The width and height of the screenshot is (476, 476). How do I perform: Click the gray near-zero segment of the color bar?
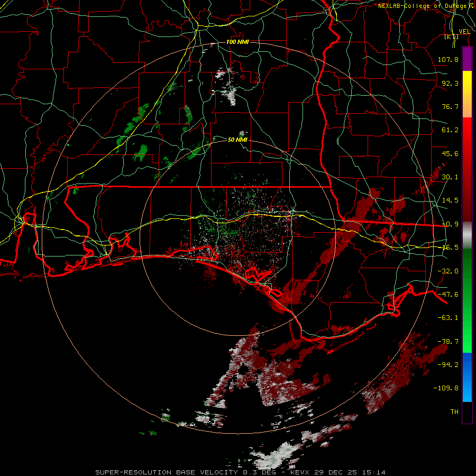467,235
